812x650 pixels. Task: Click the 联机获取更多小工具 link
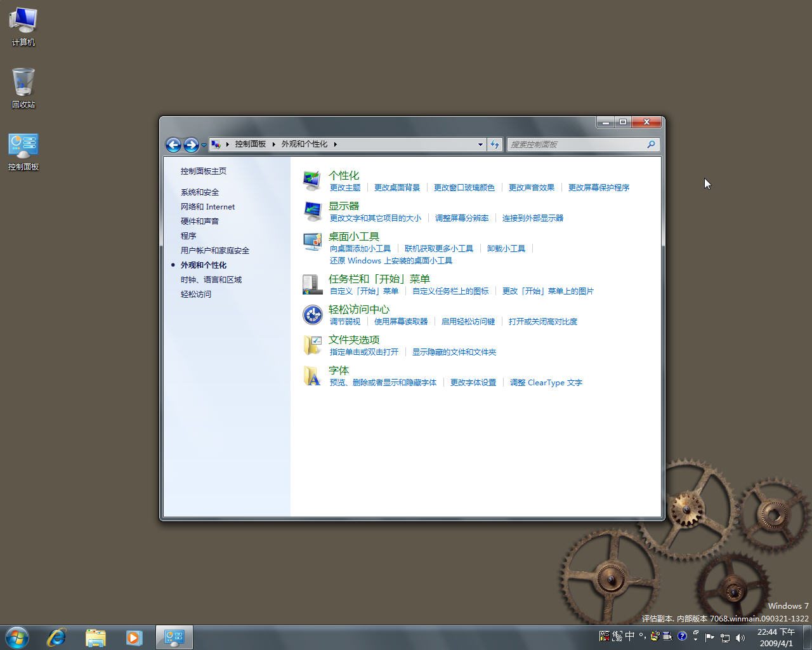pyautogui.click(x=439, y=249)
